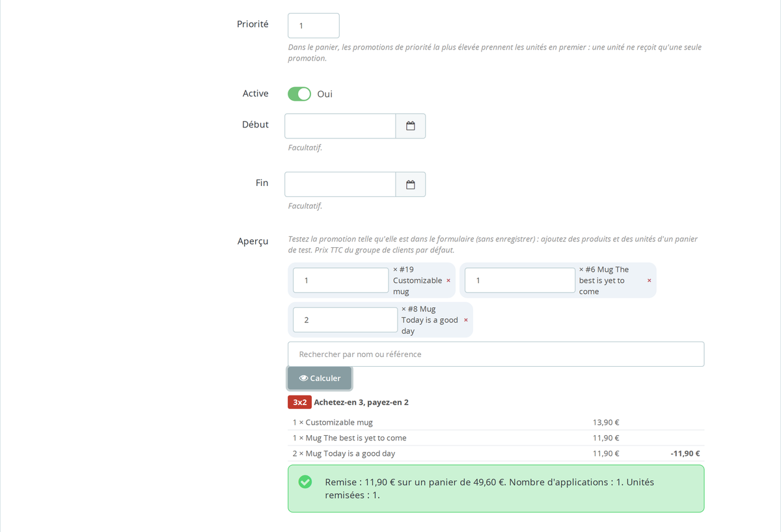
Task: Remove Mug Today is a good day
Action: (465, 320)
